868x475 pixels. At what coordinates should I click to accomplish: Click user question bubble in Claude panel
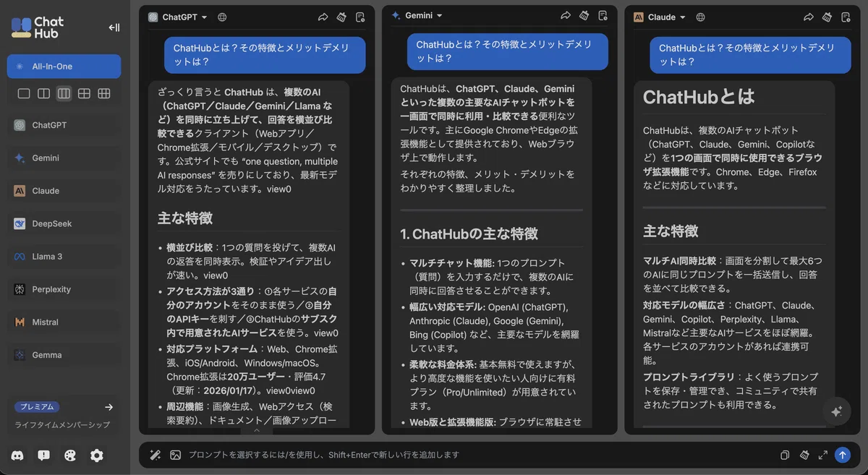click(750, 55)
